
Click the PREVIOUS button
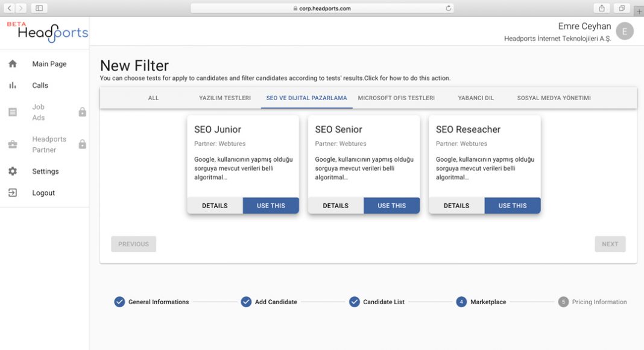pos(133,244)
